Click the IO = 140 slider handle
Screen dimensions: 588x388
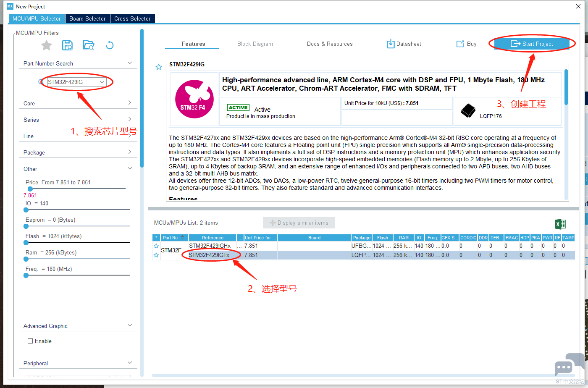(26, 210)
